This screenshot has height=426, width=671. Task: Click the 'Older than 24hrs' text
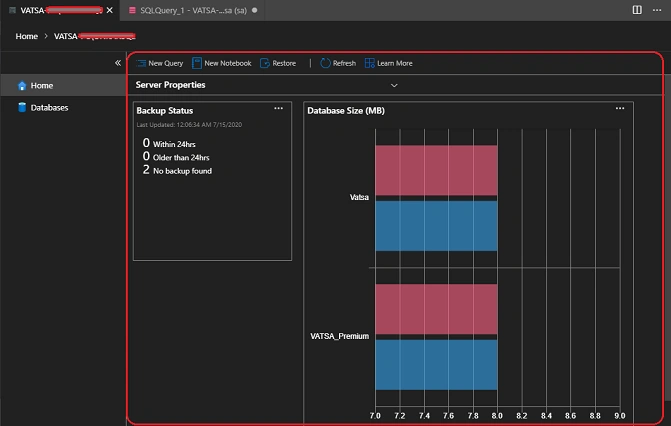click(181, 158)
